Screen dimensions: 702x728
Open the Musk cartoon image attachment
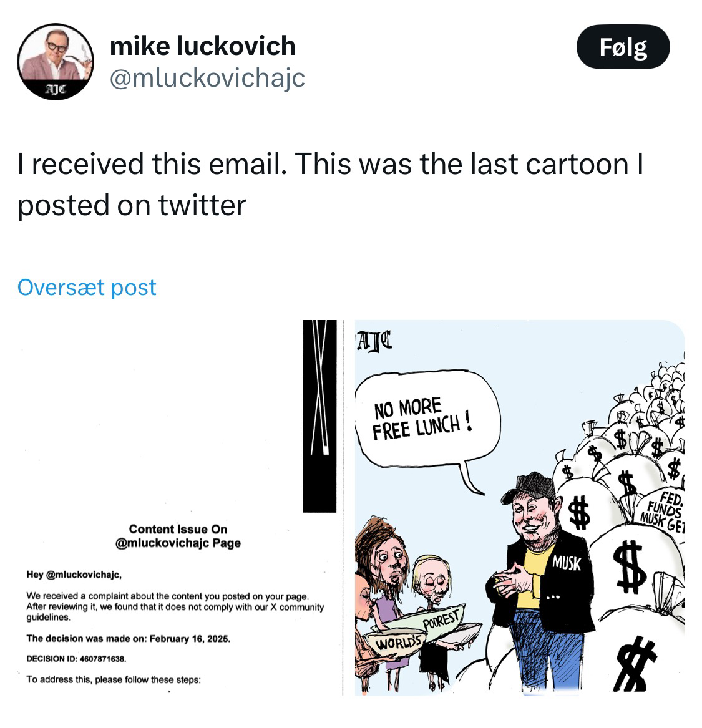[x=520, y=508]
